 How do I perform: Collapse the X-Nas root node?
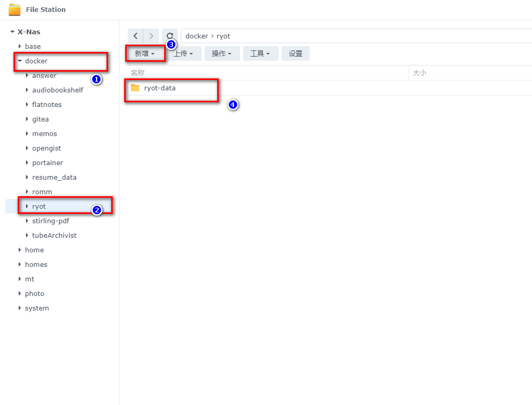coord(12,32)
